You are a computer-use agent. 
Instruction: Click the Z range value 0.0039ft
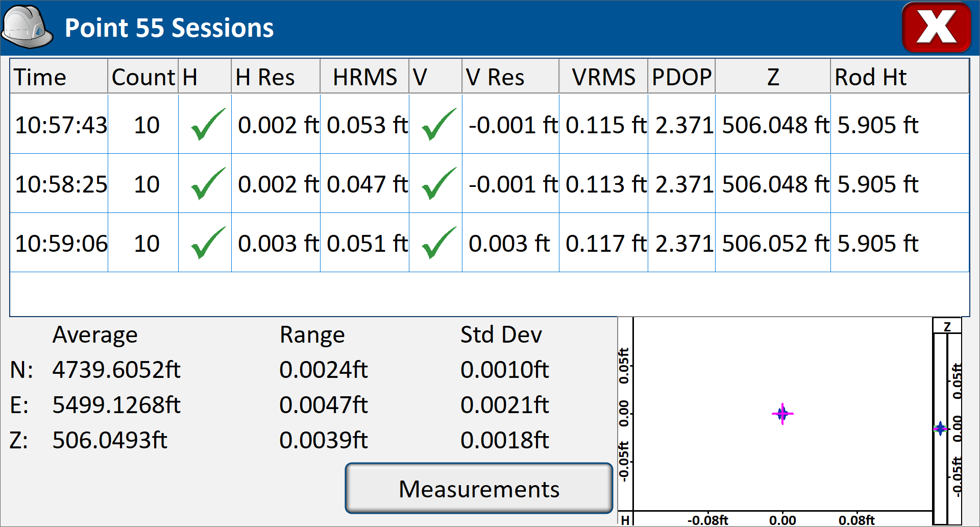[324, 440]
